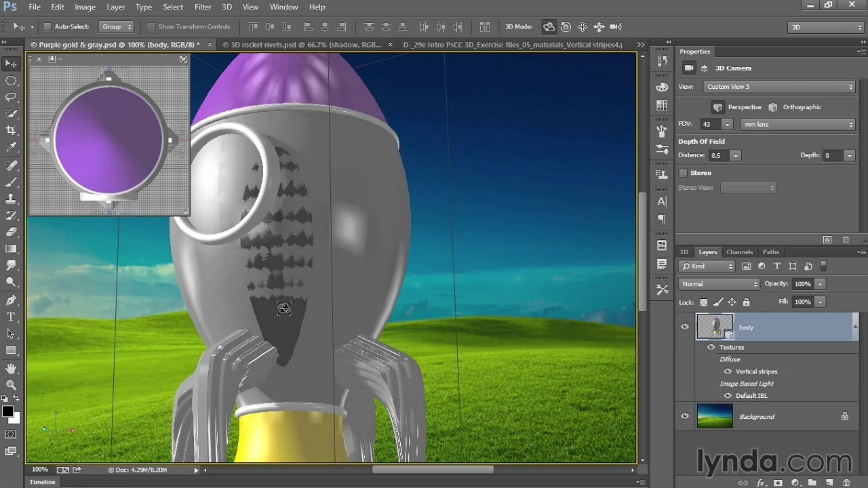Select the body layer thumbnail

(715, 327)
